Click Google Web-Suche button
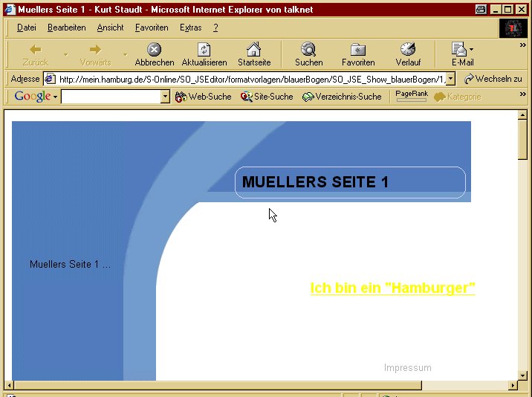This screenshot has height=397, width=532. click(203, 97)
